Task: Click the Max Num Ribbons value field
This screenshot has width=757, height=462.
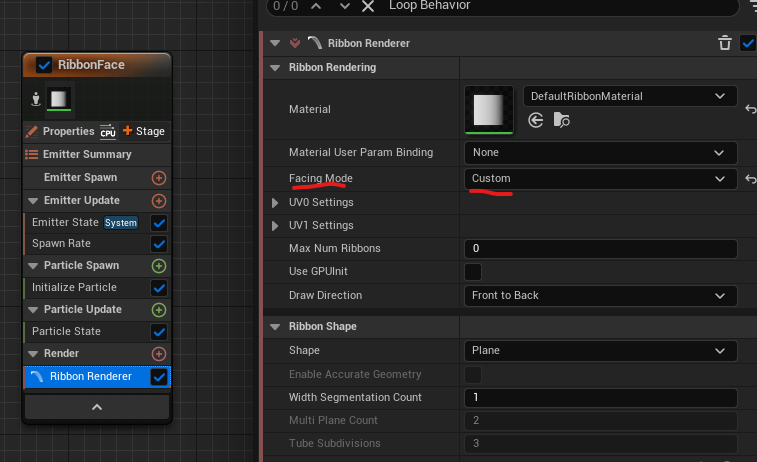Action: 601,249
